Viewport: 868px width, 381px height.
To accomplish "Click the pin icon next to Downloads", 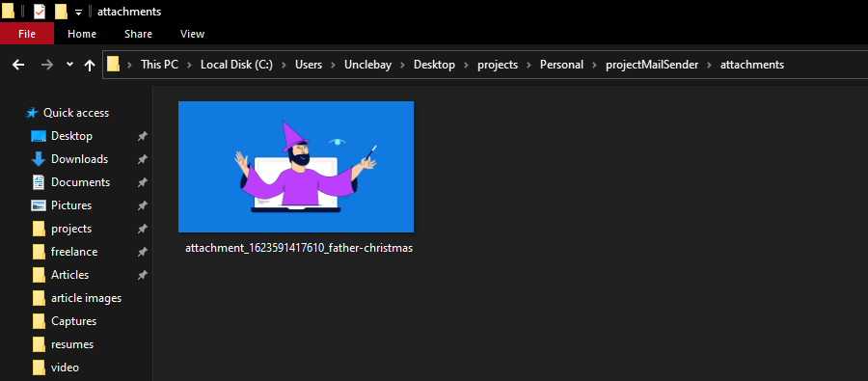I will (143, 159).
